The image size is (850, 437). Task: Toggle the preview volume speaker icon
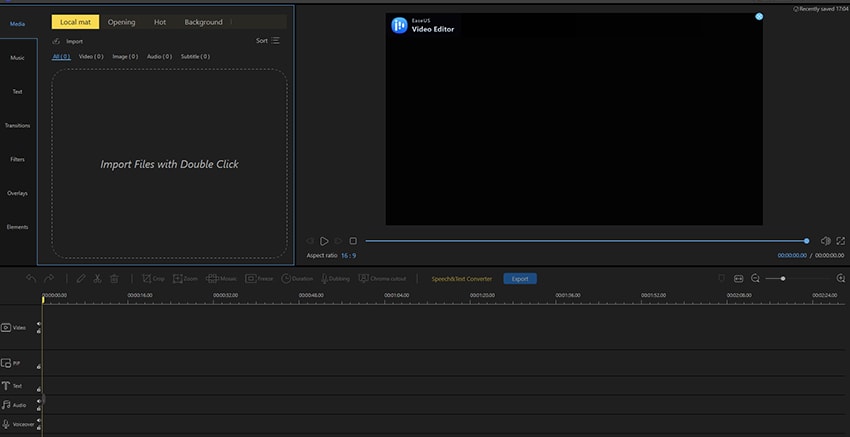click(826, 241)
